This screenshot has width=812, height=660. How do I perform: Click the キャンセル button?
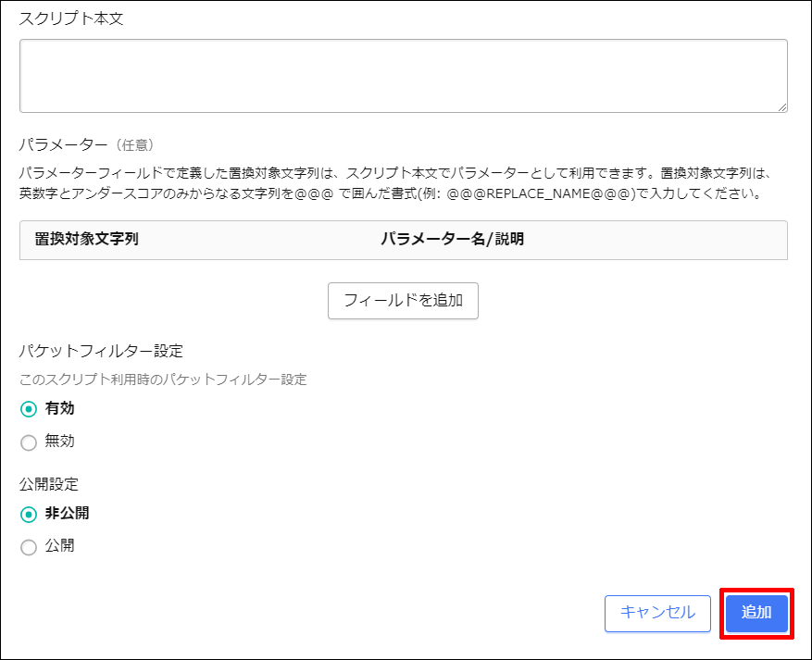[656, 613]
